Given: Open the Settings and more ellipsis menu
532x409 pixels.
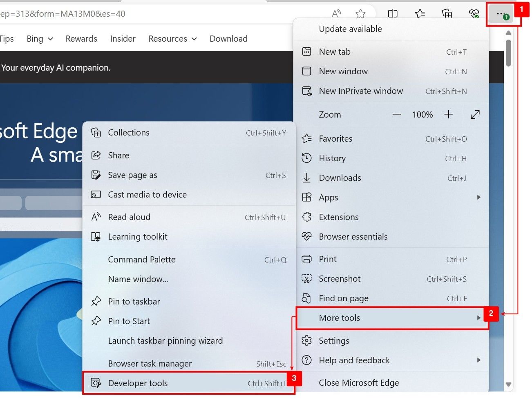Looking at the screenshot, I should pos(501,14).
